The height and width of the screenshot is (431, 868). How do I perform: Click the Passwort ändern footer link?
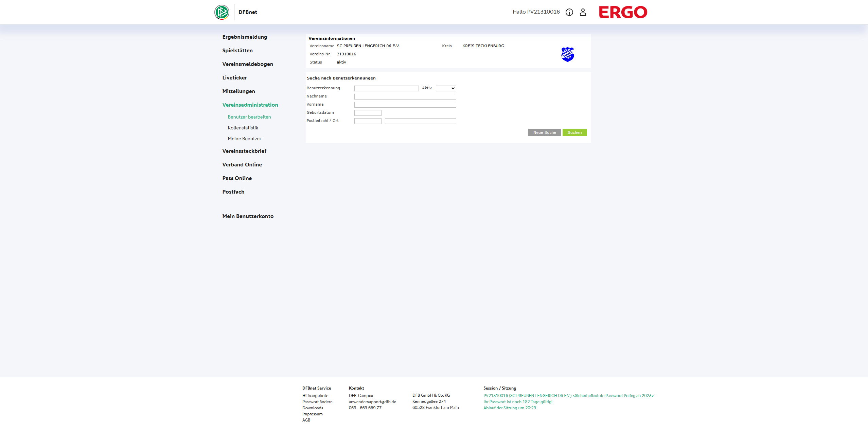point(317,402)
